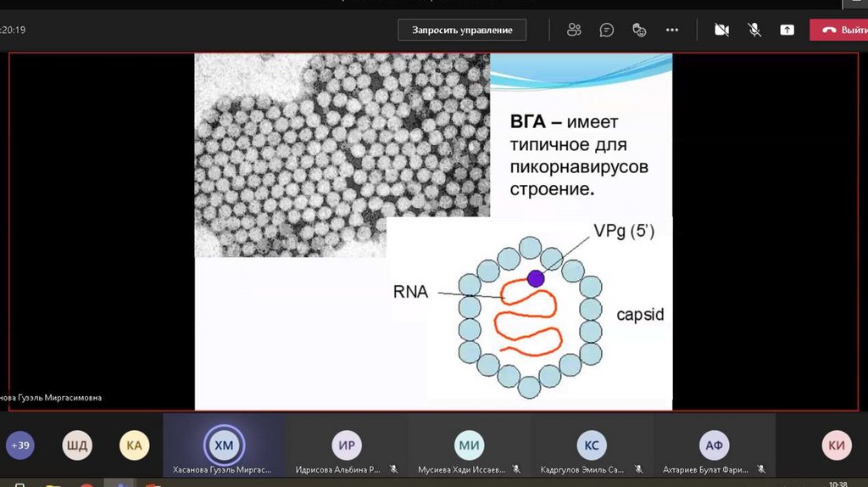Click the RNA label on slide
The width and height of the screenshot is (868, 487).
tap(410, 291)
